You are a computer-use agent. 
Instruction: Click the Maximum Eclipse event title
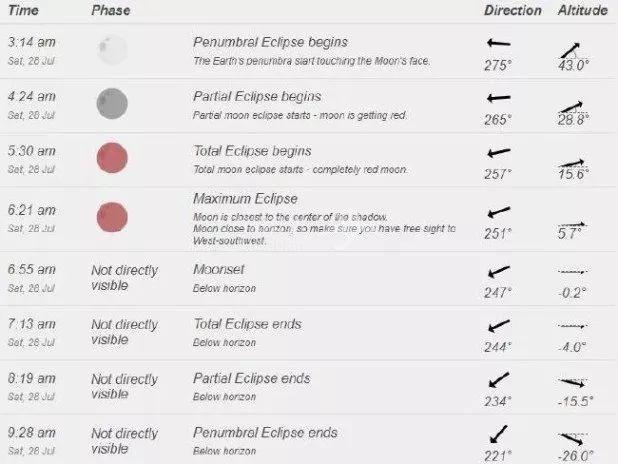[x=245, y=199]
